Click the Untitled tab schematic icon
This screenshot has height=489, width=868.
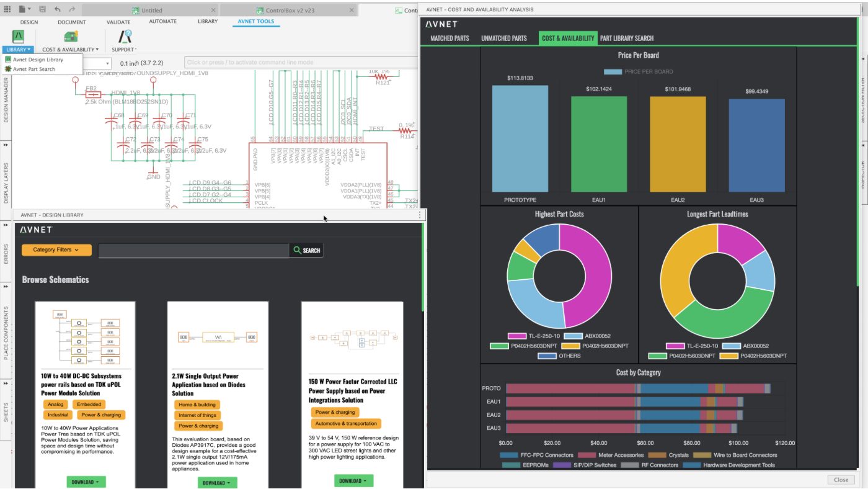click(136, 11)
